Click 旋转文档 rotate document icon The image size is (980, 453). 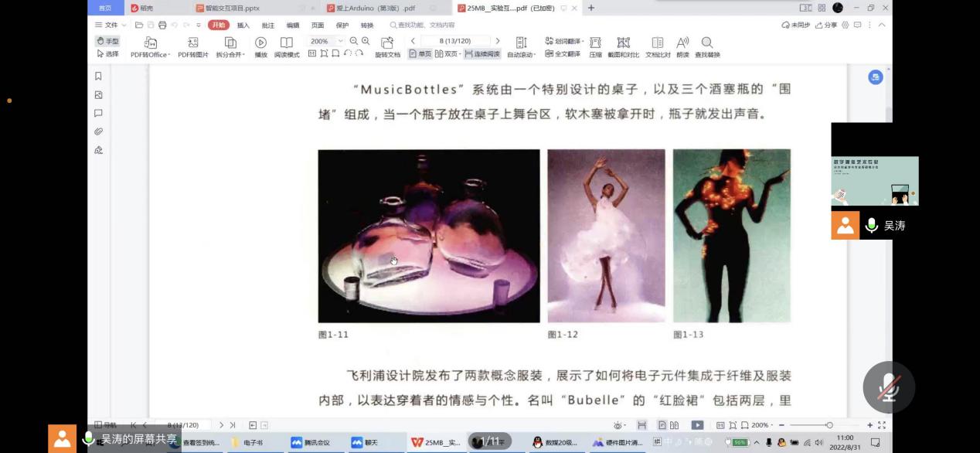pyautogui.click(x=388, y=47)
